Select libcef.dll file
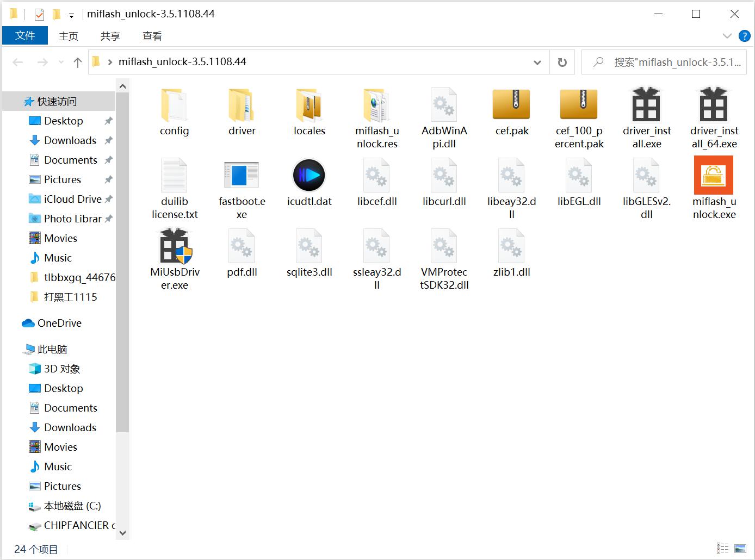 pos(376,183)
